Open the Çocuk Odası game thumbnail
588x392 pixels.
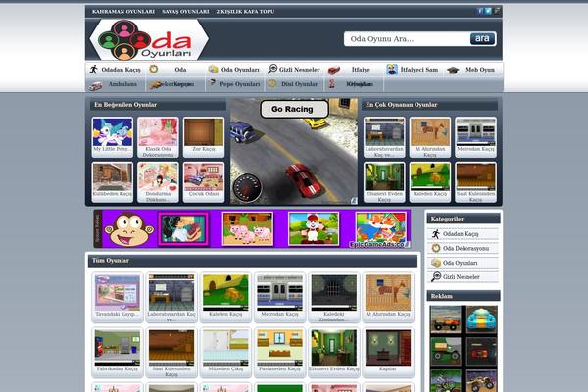point(204,177)
